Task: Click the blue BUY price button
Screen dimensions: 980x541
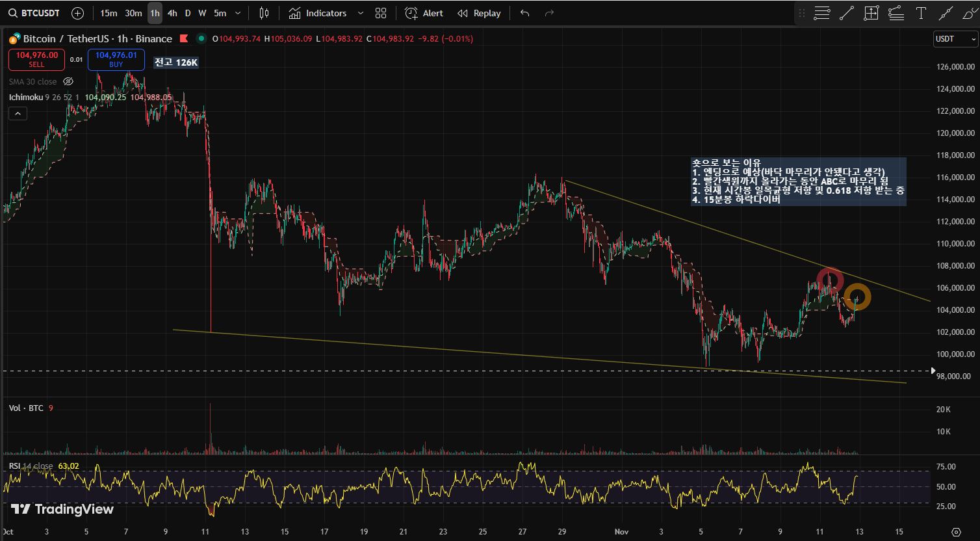Action: click(116, 60)
